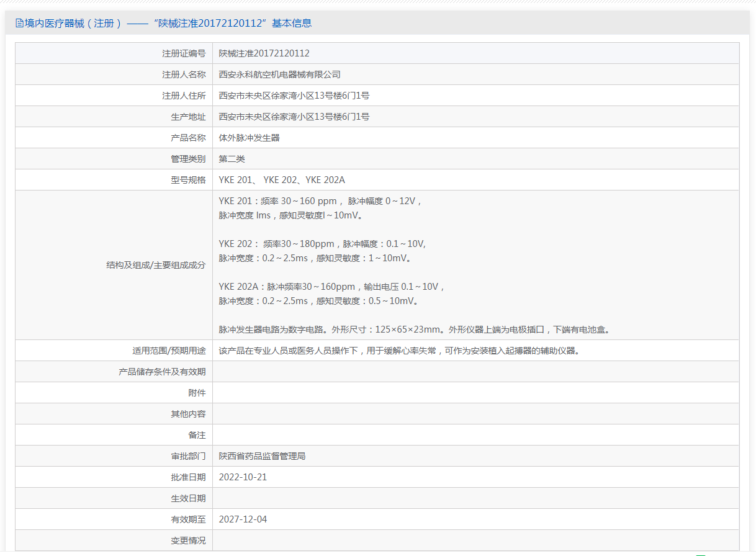Click the 产品储存条件及有效期 label
The width and height of the screenshot is (756, 556).
pos(162,372)
